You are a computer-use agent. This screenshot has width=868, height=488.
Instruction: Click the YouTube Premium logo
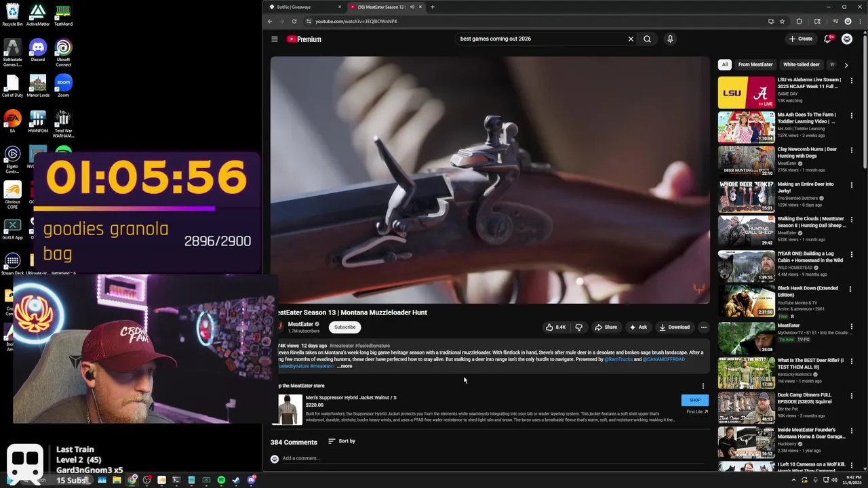tap(304, 39)
